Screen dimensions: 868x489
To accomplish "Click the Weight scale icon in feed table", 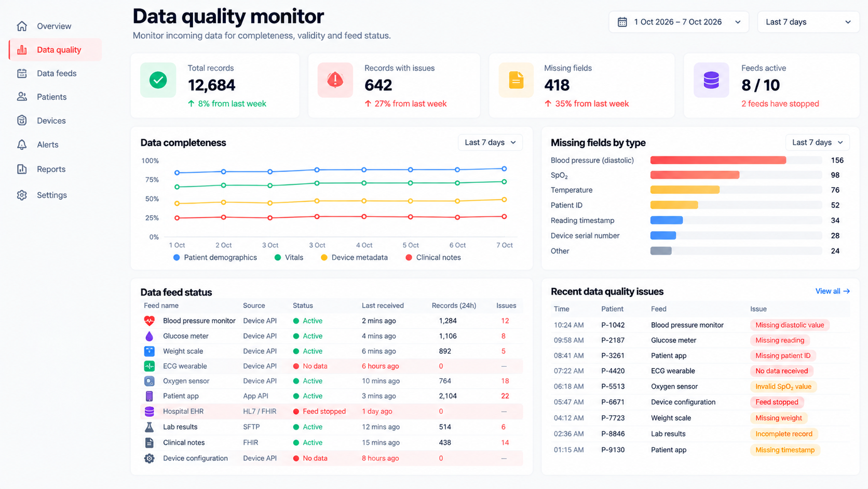I will coord(149,351).
